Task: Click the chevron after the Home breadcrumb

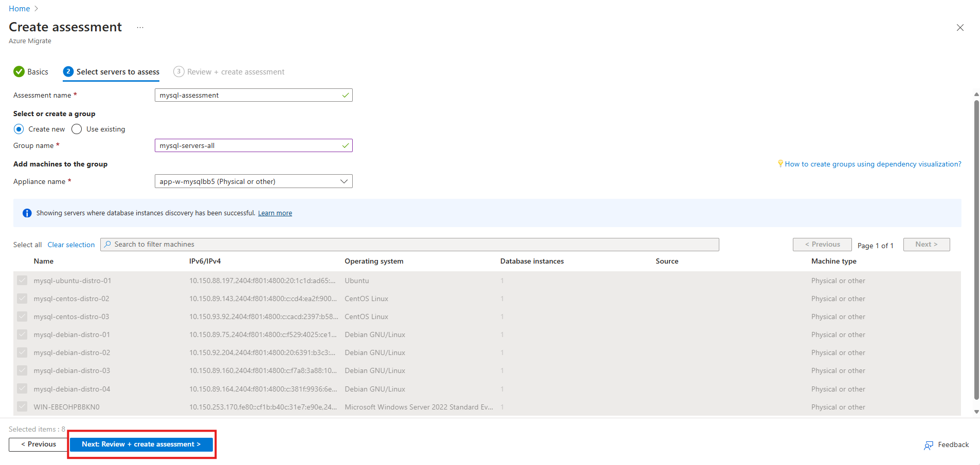Action: 34,8
